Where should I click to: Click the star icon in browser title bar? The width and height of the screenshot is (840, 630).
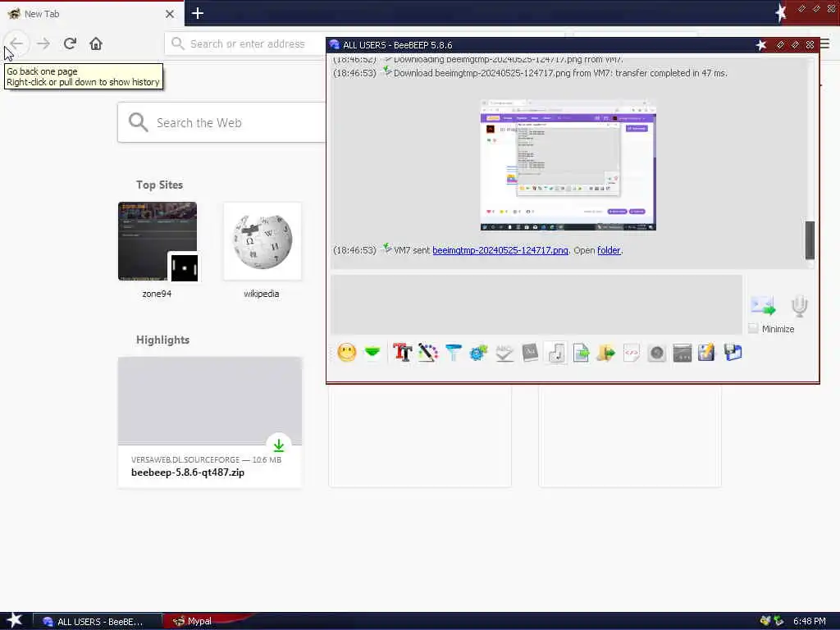[x=780, y=13]
